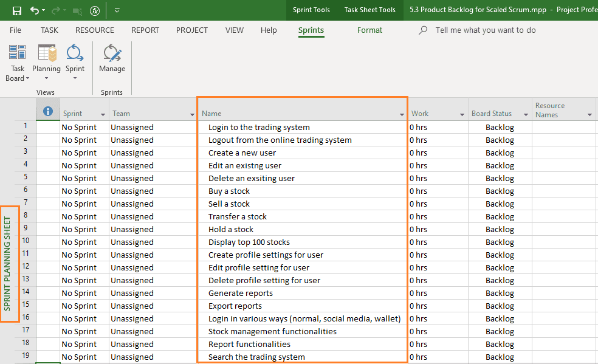Click task 'Hold a stock'
Image resolution: width=598 pixels, height=364 pixels.
(231, 230)
